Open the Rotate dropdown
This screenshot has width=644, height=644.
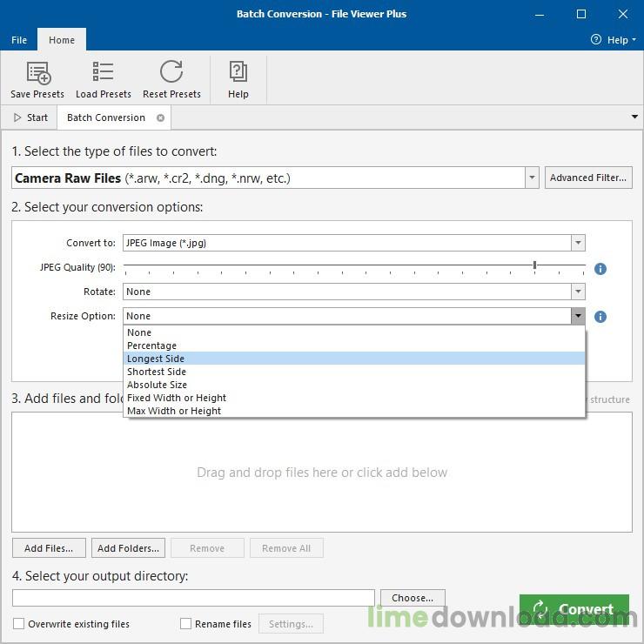pyautogui.click(x=578, y=292)
